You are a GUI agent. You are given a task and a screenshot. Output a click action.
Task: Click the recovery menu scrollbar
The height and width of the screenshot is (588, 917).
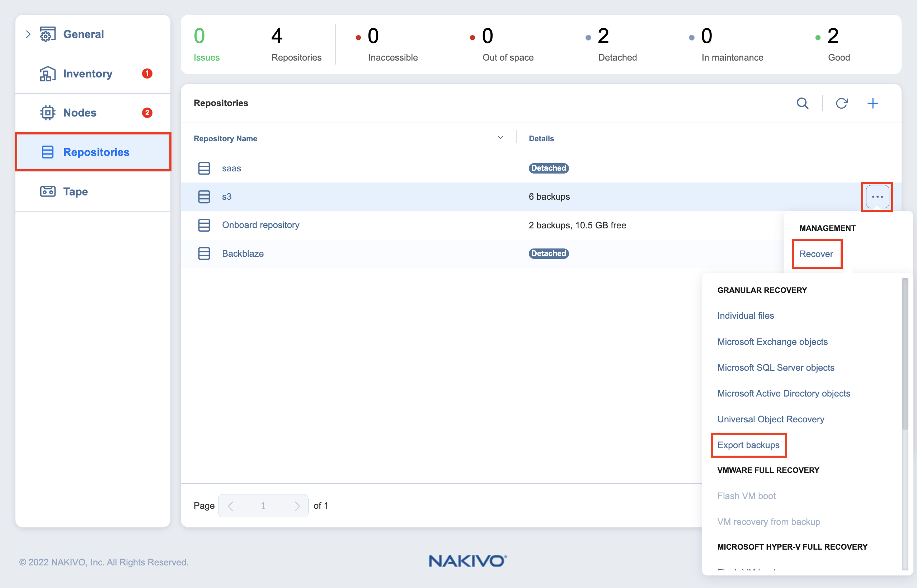click(905, 354)
